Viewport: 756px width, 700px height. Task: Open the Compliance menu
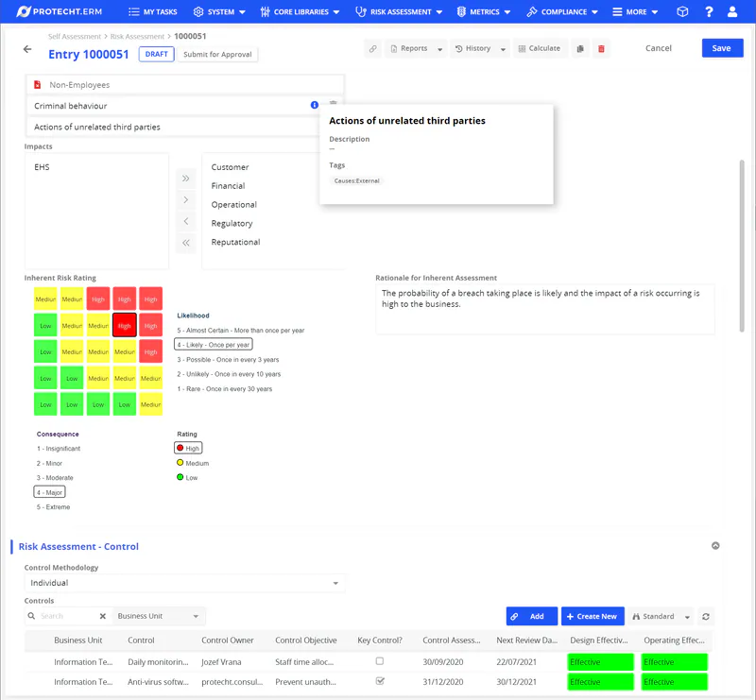pos(562,12)
